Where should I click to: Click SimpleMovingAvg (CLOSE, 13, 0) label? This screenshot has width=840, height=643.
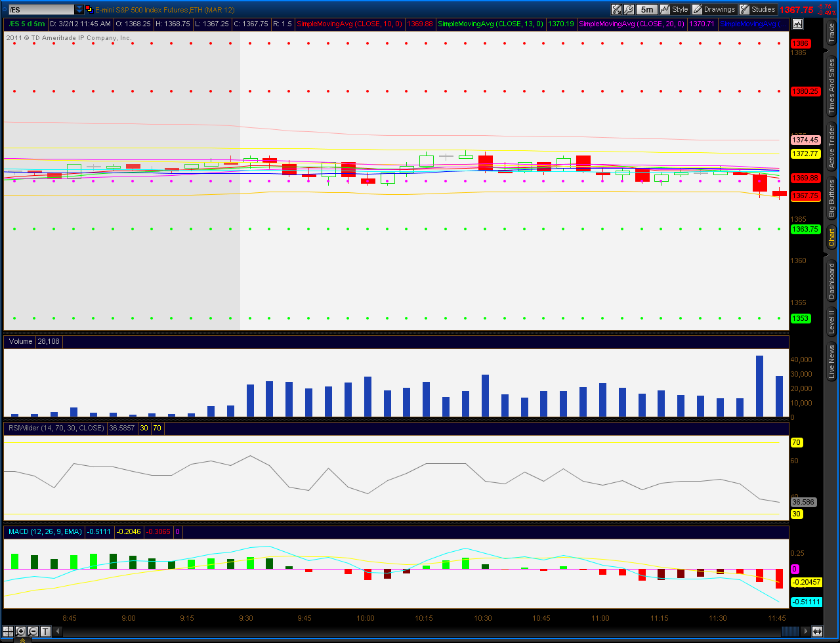coord(490,24)
